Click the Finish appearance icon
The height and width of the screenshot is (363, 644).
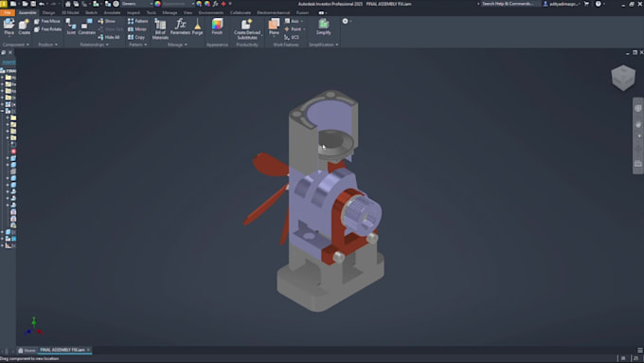coord(217,27)
